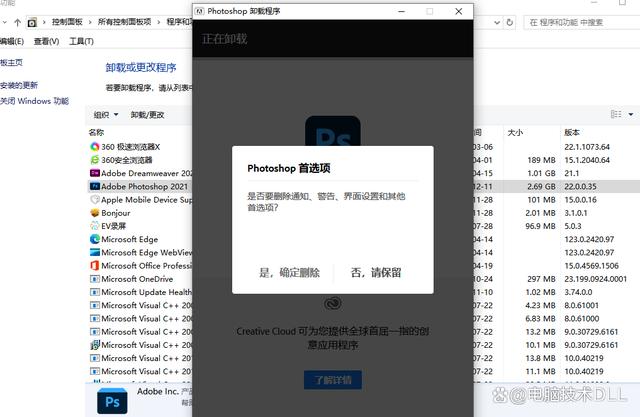
Task: Click the up-arrow navigation button in Explorer
Action: tap(17, 22)
